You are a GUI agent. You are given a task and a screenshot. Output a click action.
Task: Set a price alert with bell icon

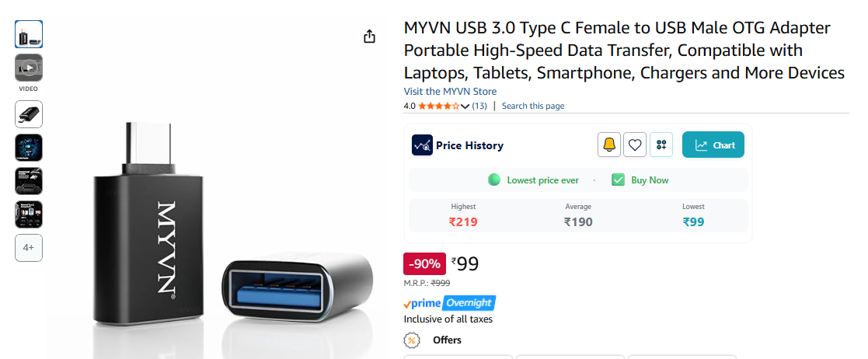click(609, 145)
